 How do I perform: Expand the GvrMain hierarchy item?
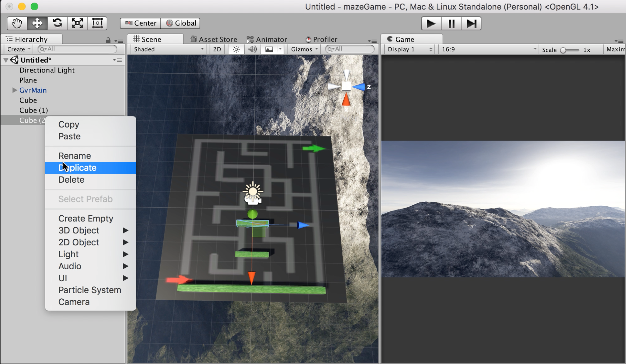pyautogui.click(x=15, y=90)
